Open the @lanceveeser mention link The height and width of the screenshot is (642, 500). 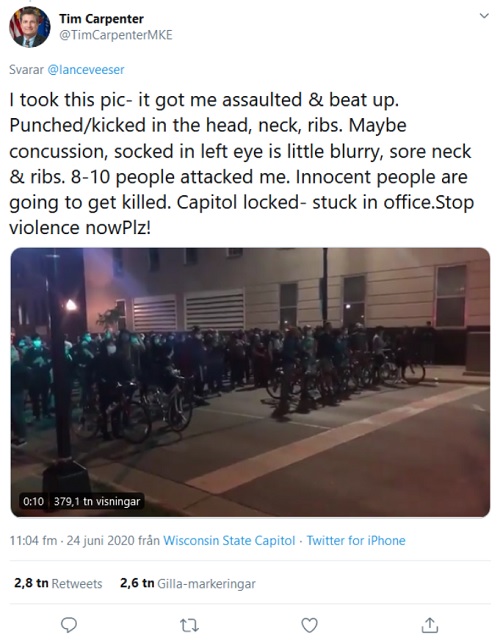(86, 70)
